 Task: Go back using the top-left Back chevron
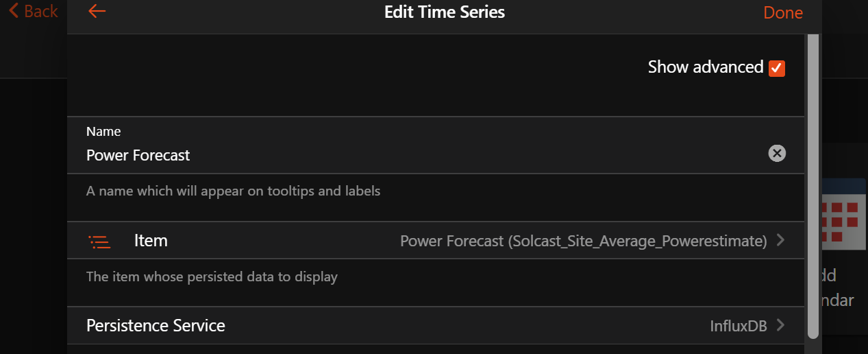coord(13,12)
